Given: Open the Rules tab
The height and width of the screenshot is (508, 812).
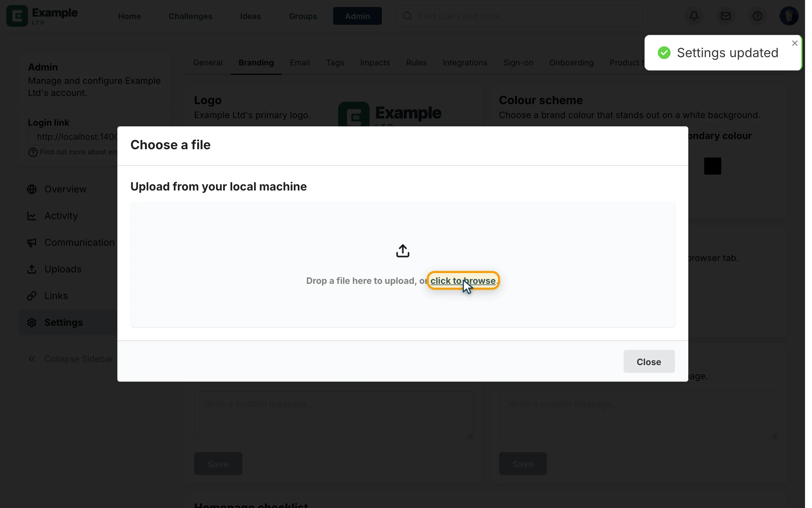Looking at the screenshot, I should click(416, 63).
